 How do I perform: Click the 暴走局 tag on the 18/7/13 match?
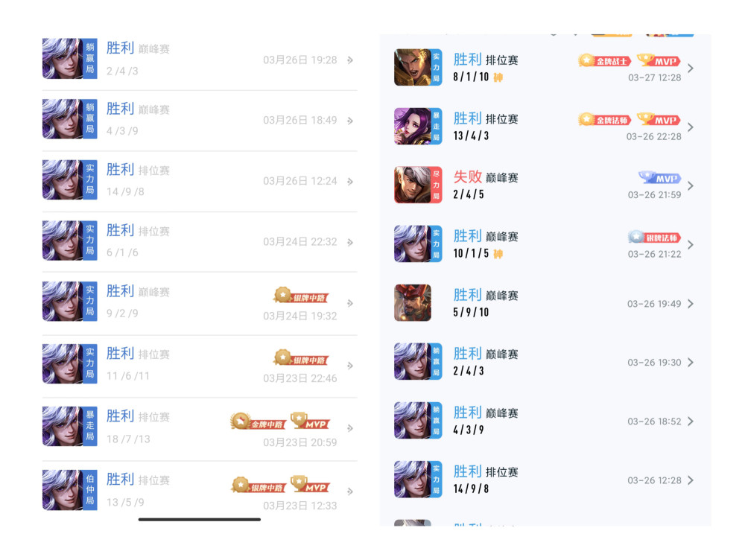point(90,426)
